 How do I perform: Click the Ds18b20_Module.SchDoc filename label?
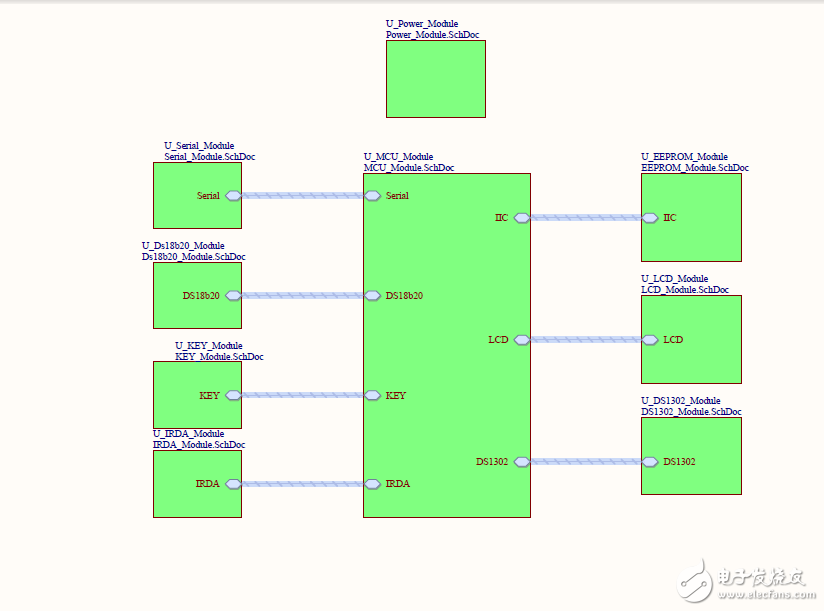[x=193, y=256]
